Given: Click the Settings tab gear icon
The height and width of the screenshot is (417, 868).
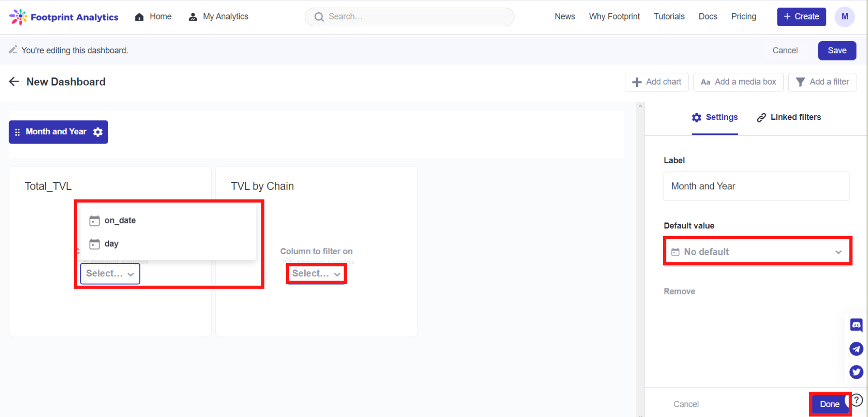Looking at the screenshot, I should pos(697,118).
